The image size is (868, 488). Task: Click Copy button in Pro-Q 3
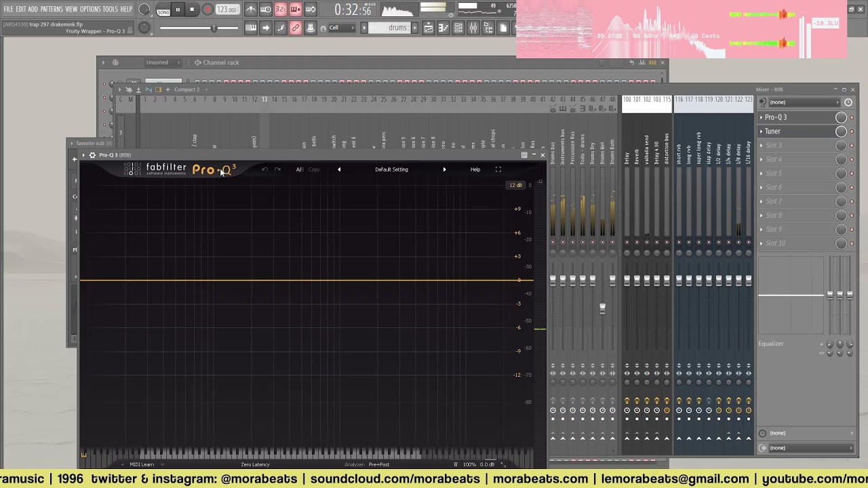[x=314, y=169]
